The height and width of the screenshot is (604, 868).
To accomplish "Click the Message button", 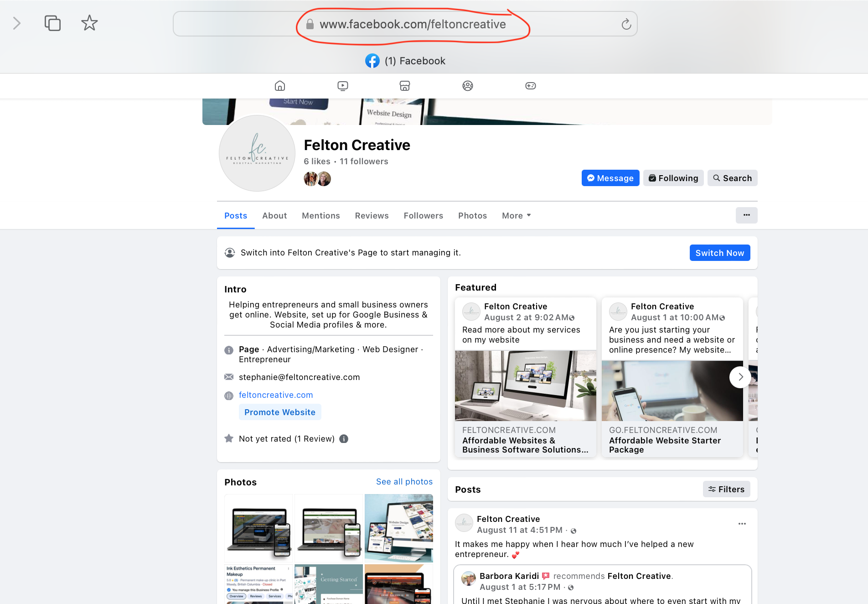I will [x=610, y=178].
